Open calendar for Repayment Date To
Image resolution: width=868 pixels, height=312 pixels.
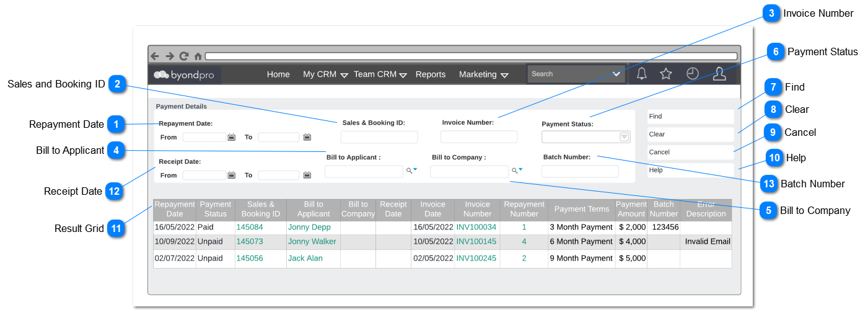coord(307,137)
